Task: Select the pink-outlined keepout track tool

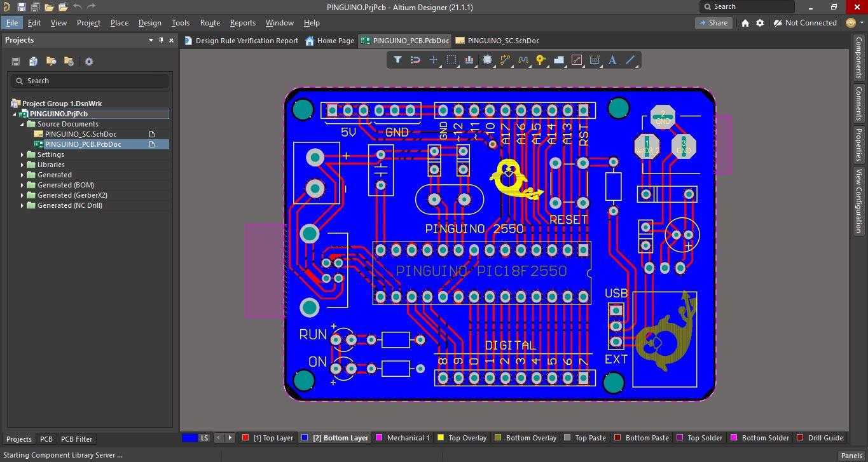Action: point(577,60)
